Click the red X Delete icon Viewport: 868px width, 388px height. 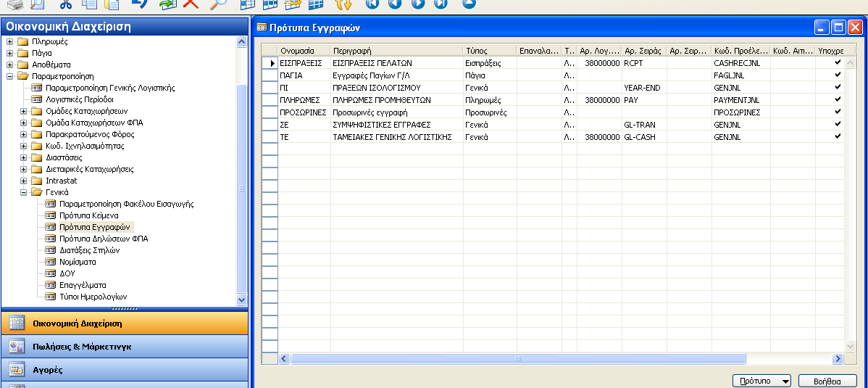point(191,4)
